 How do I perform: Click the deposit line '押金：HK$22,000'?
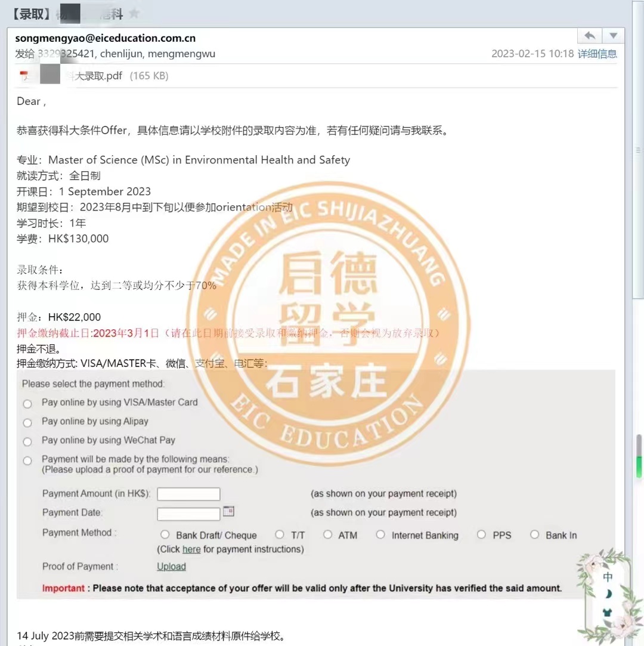pyautogui.click(x=58, y=317)
